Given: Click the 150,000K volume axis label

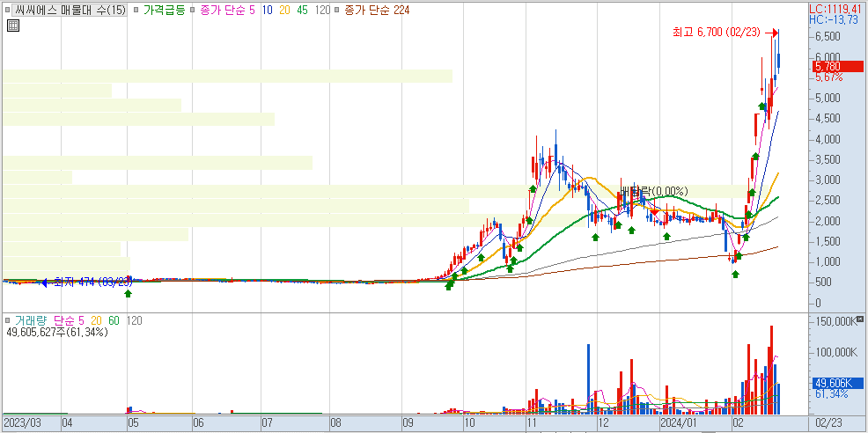Looking at the screenshot, I should click(x=835, y=321).
